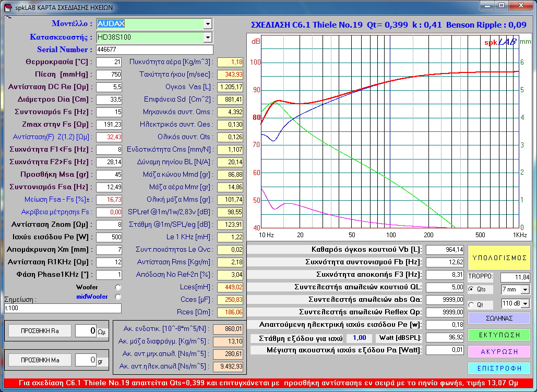Click the Lces value 449,02

point(230,287)
